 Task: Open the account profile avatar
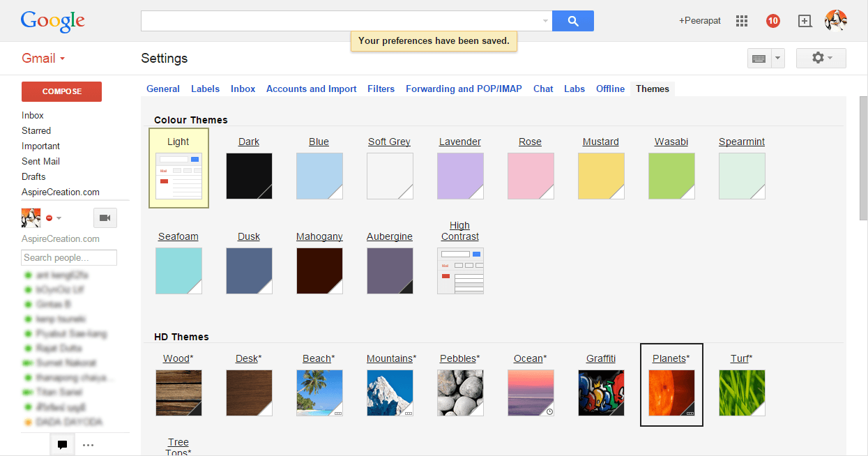[x=835, y=21]
